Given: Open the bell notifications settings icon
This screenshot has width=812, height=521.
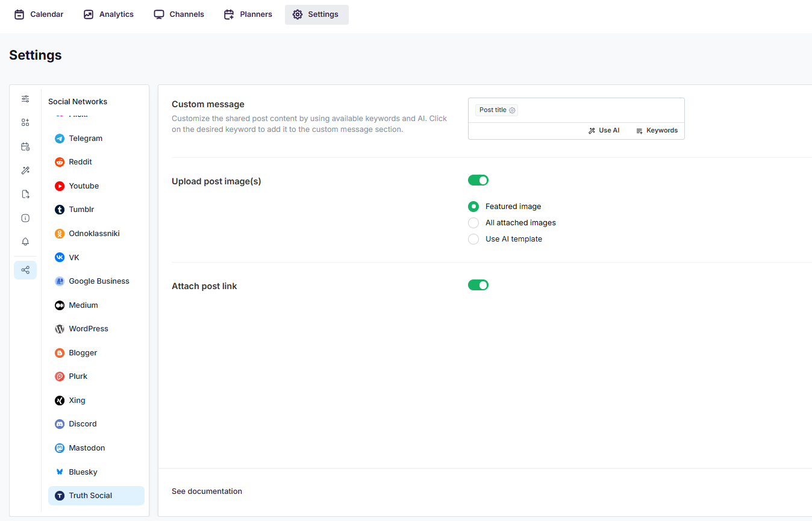Looking at the screenshot, I should tap(25, 242).
